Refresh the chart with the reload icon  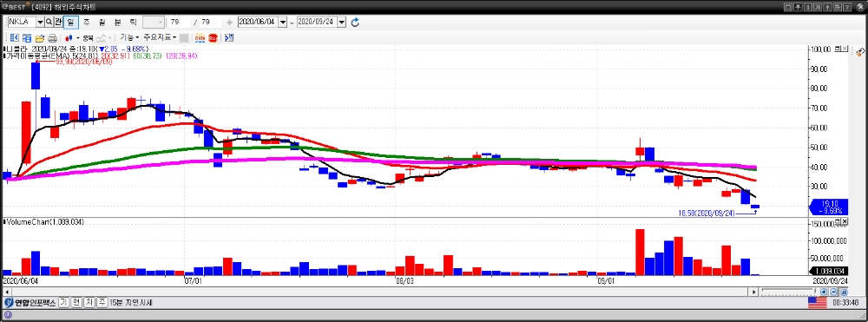click(x=355, y=22)
